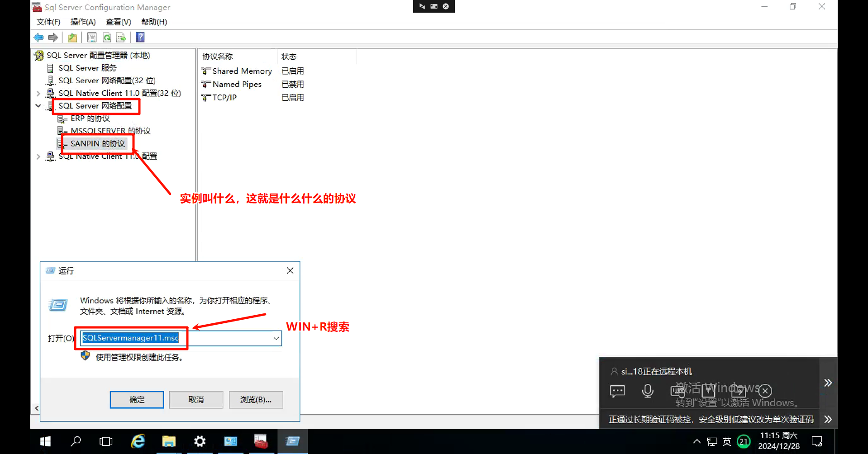The image size is (868, 454).
Task: Click the 取消 button in Run dialog
Action: tap(196, 400)
